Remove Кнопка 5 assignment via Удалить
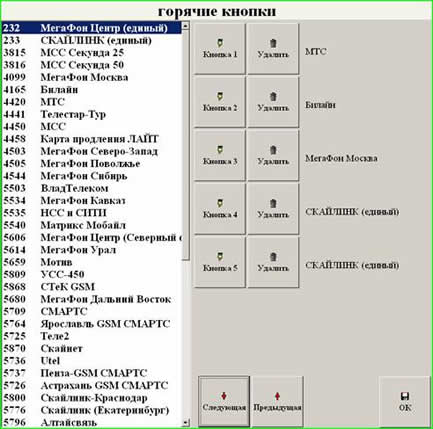433x429 pixels. click(273, 262)
